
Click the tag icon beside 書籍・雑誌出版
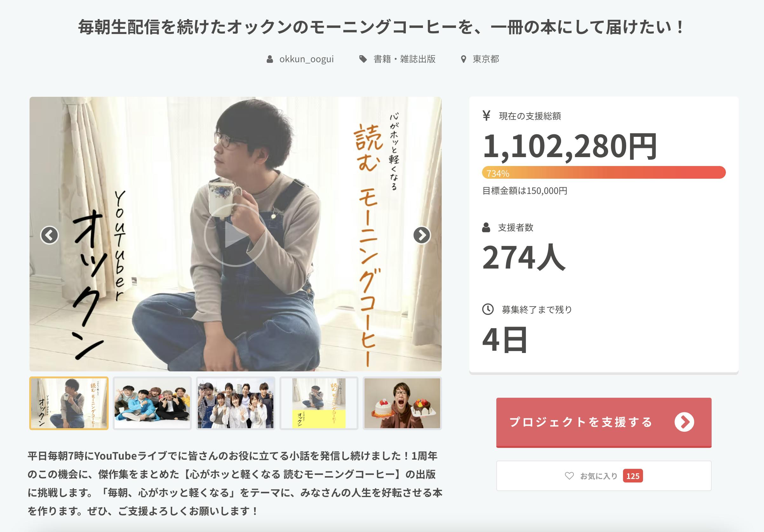click(x=363, y=59)
